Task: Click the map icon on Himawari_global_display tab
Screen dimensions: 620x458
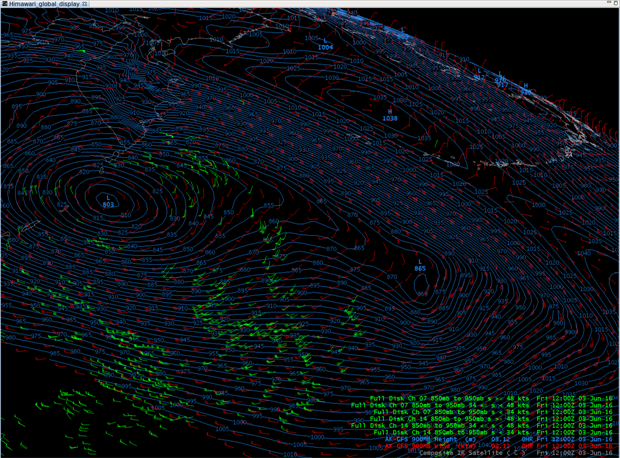Action: [x=5, y=4]
